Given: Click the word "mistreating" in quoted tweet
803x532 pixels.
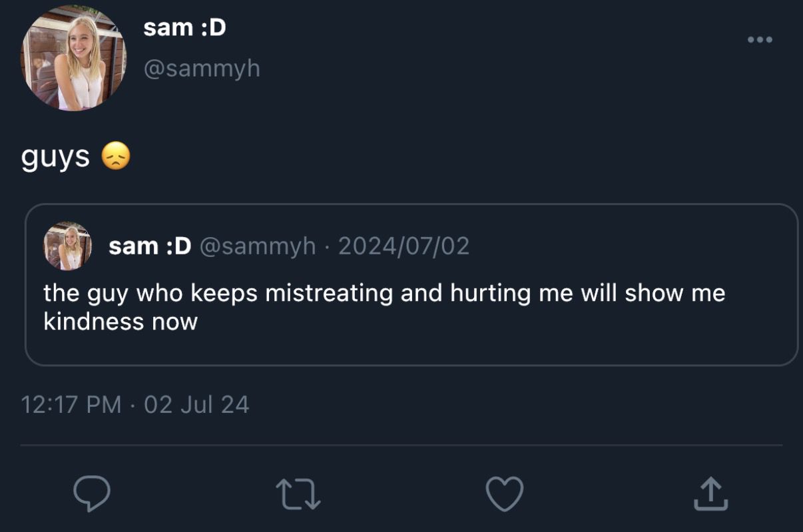Looking at the screenshot, I should point(329,293).
